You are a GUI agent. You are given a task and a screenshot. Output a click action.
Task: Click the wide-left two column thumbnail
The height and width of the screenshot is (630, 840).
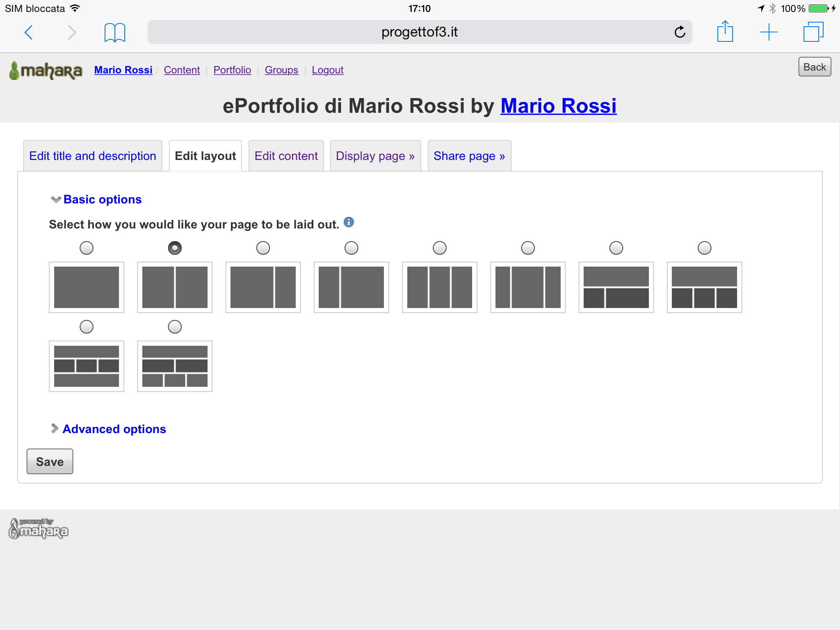[x=263, y=287]
